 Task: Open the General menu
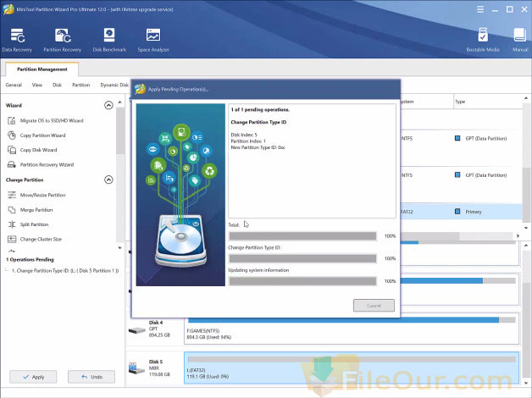tap(14, 85)
